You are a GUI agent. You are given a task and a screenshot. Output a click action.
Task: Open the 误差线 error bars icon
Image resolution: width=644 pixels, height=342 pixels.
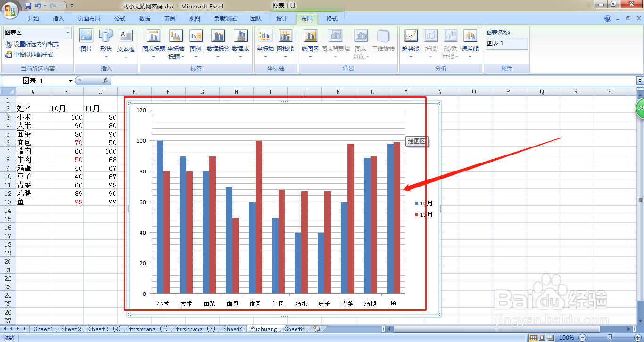coord(470,44)
